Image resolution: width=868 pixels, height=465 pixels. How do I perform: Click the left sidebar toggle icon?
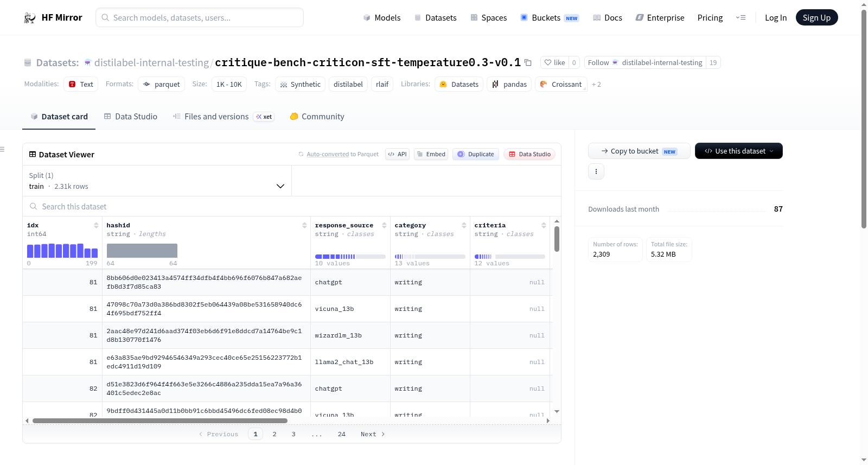[x=2, y=149]
